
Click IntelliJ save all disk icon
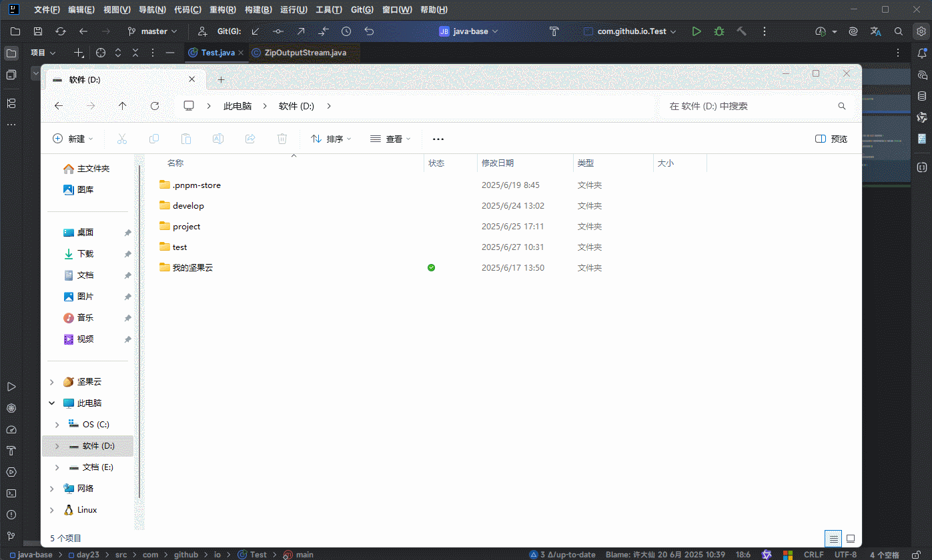click(38, 31)
